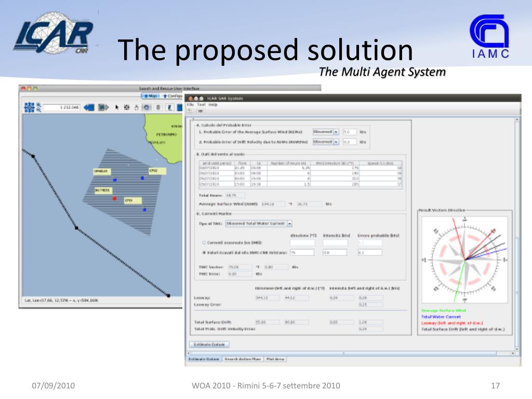
Task: Switch to the Plot Area tab
Action: (275, 359)
